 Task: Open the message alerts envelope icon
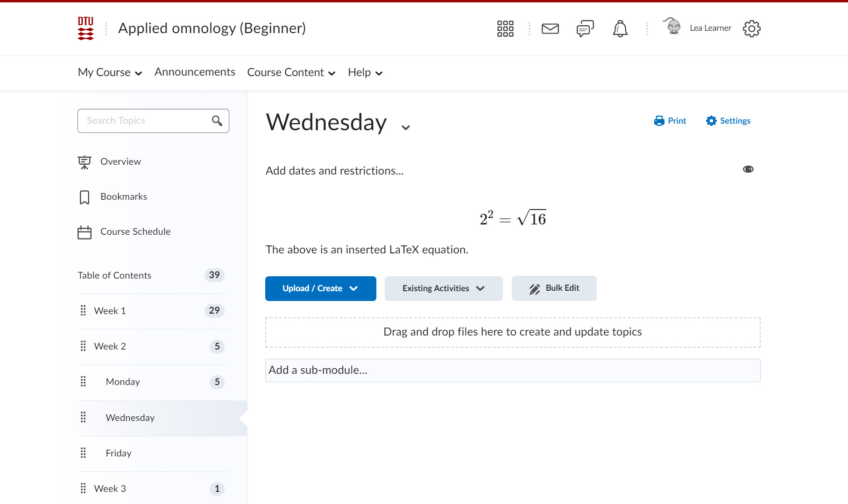pyautogui.click(x=550, y=28)
